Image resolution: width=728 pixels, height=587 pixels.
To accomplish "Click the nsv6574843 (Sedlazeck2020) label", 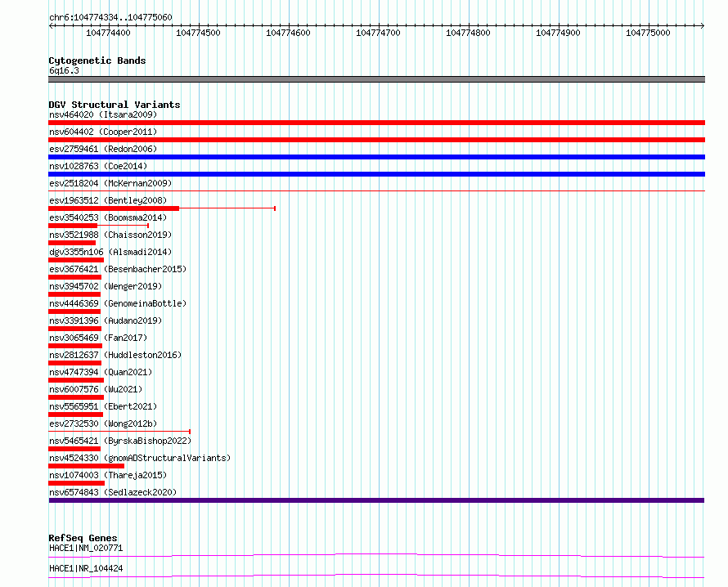I will point(113,492).
